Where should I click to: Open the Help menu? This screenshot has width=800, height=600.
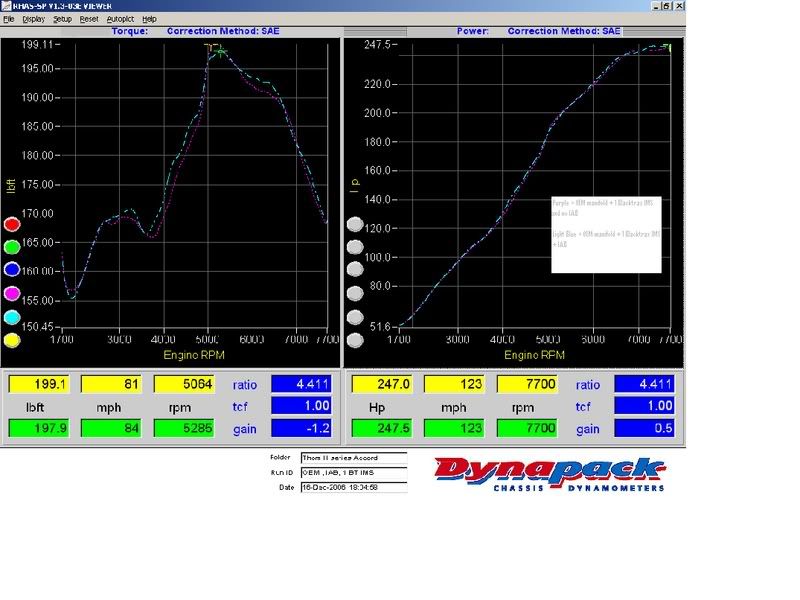149,19
